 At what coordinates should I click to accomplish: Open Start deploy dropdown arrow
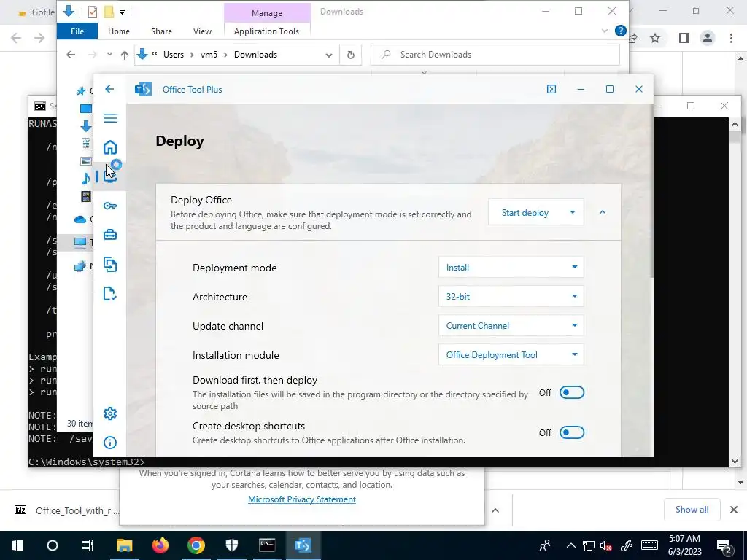[x=573, y=212]
